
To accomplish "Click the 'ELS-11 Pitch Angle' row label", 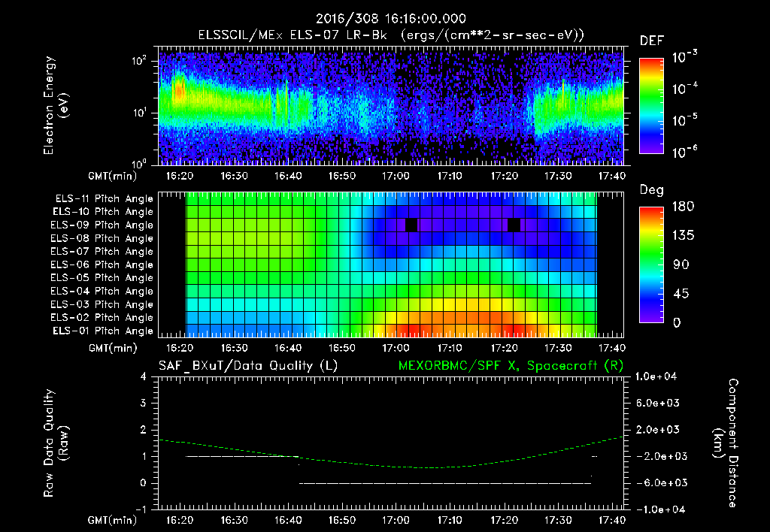I will coord(104,199).
